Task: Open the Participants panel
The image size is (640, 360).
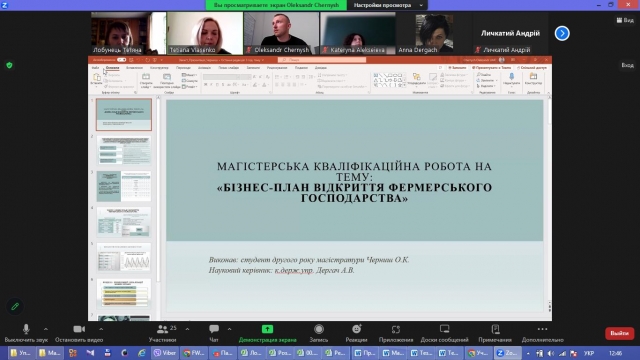Action: pyautogui.click(x=162, y=329)
